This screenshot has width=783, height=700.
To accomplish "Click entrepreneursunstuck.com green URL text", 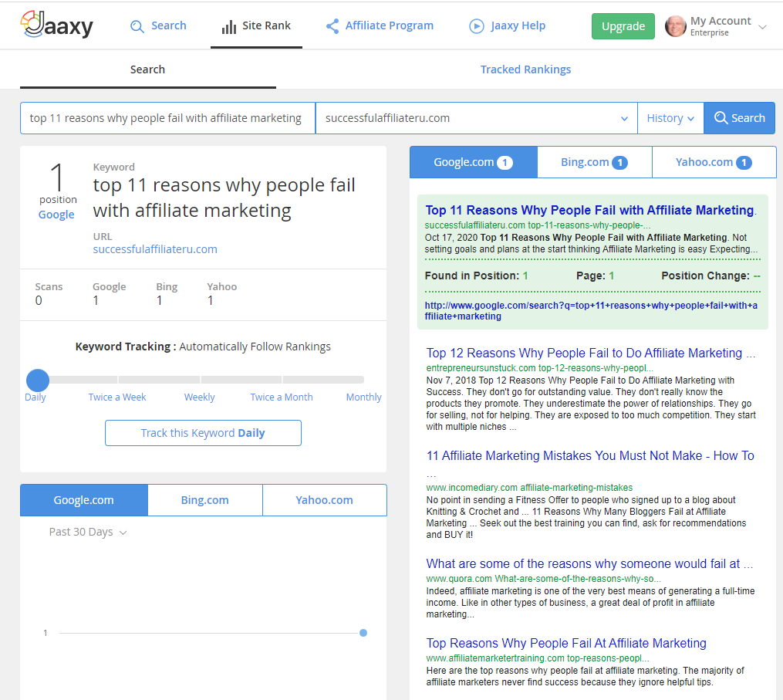I will tap(539, 368).
